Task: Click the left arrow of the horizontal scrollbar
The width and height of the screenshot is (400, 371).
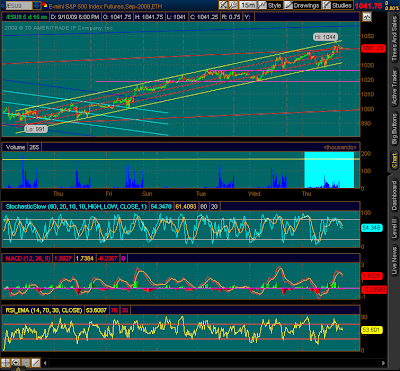Action: coord(46,363)
